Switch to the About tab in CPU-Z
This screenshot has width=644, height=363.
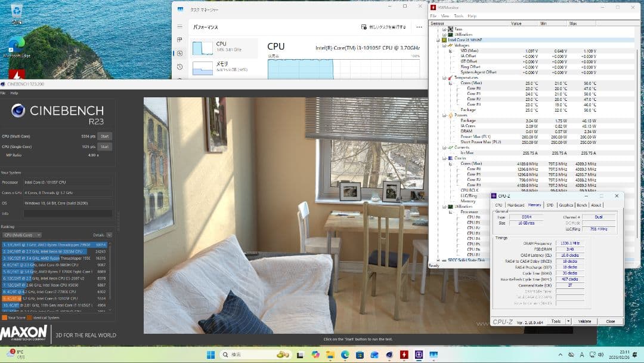pyautogui.click(x=596, y=205)
